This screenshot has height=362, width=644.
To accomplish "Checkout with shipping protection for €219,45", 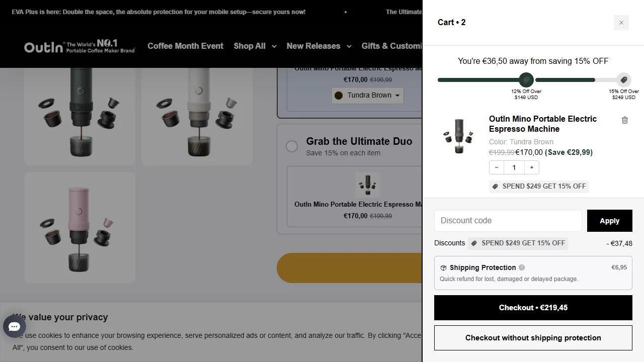I will pyautogui.click(x=533, y=308).
